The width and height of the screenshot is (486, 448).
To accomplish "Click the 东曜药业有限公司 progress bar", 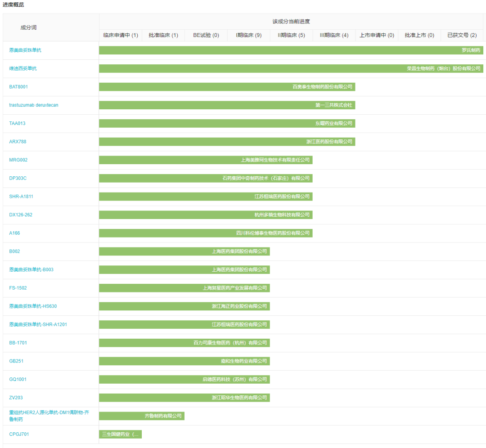I will (x=227, y=123).
